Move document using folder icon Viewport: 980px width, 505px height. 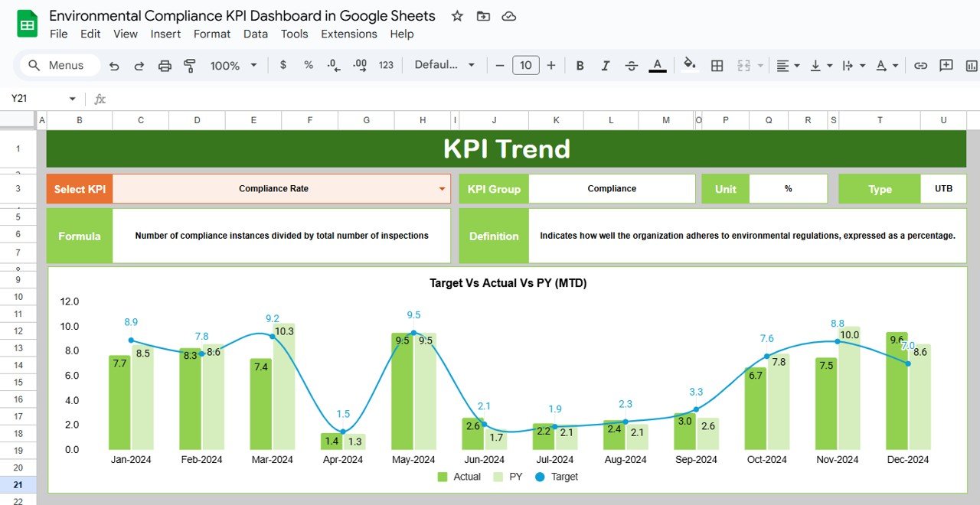[x=482, y=16]
